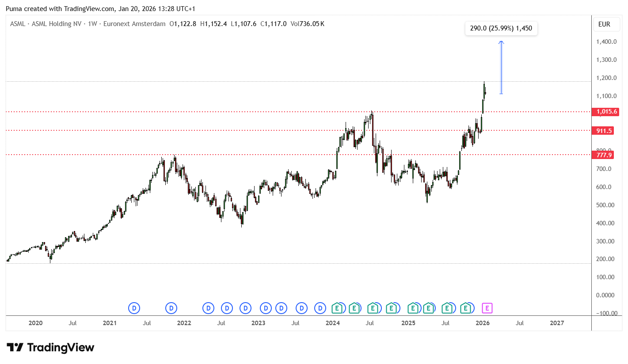This screenshot has width=628, height=364.
Task: Click the 200.00 price axis label
Action: (605, 259)
